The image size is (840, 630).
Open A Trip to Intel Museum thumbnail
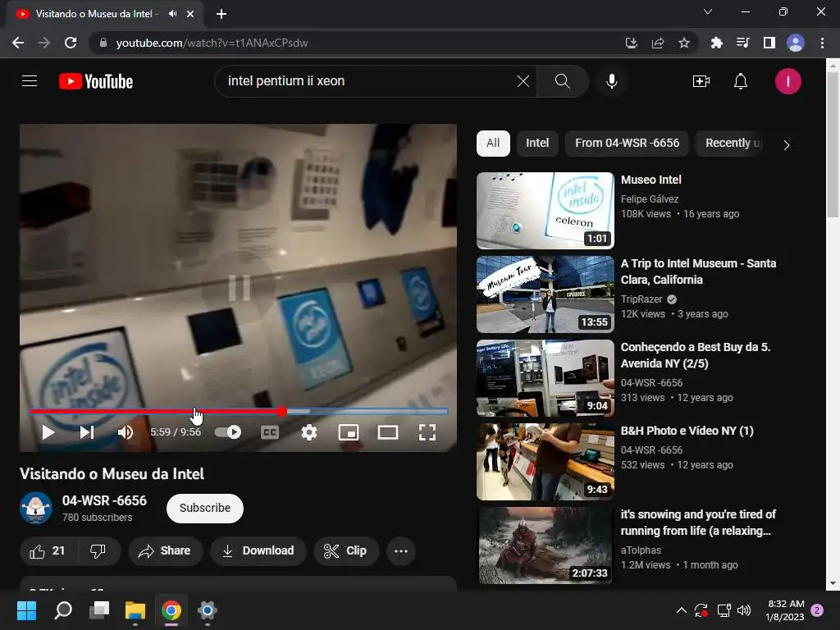click(545, 294)
